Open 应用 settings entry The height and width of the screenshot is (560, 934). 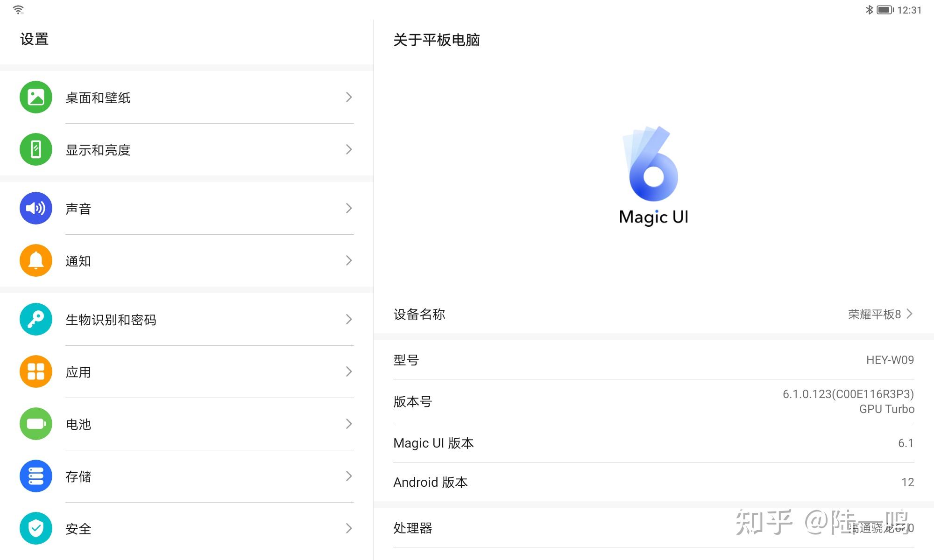(187, 371)
